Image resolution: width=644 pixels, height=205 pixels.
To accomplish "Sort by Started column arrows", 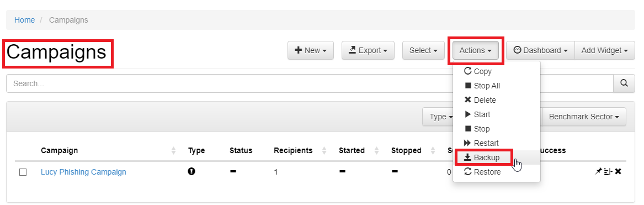I will tap(376, 151).
